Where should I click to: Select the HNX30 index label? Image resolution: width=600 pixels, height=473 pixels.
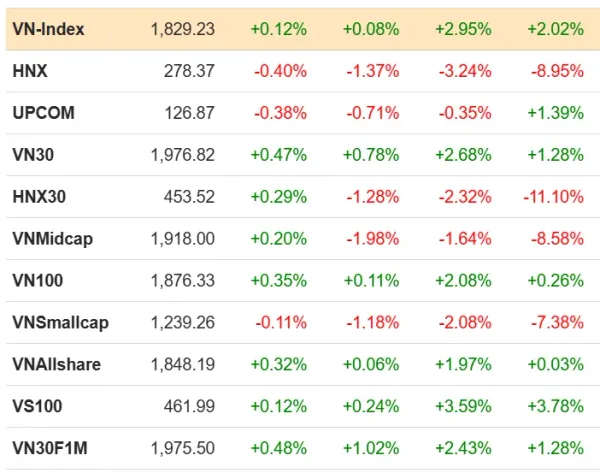coord(39,197)
